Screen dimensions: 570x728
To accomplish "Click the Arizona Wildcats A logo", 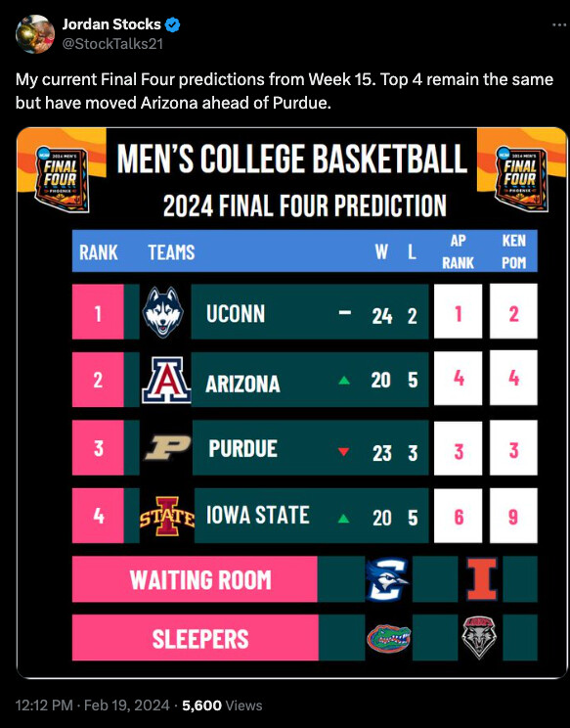I will [x=165, y=380].
